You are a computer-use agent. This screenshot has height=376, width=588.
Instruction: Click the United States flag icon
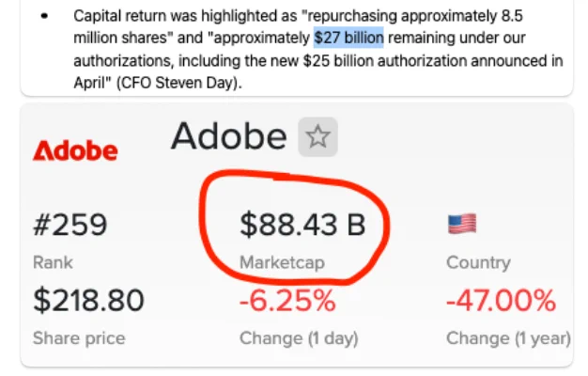[462, 224]
